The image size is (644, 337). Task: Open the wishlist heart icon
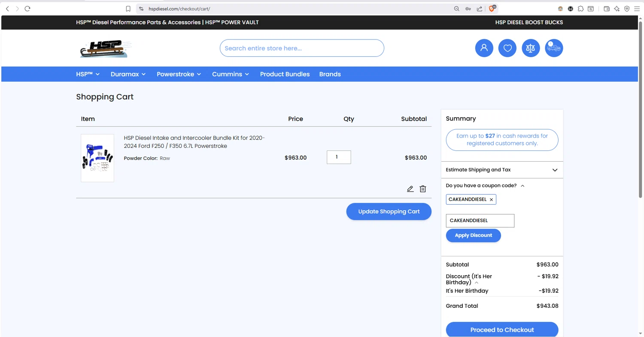(x=507, y=48)
